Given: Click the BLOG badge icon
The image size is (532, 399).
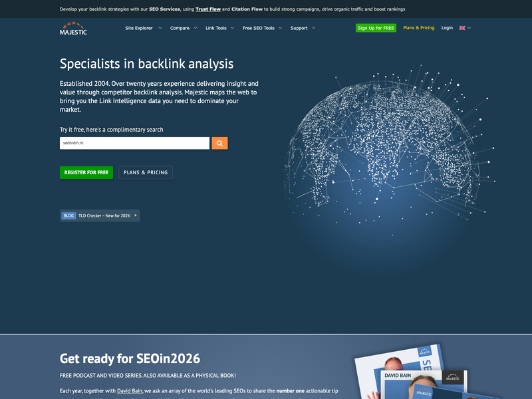Looking at the screenshot, I should click(68, 215).
